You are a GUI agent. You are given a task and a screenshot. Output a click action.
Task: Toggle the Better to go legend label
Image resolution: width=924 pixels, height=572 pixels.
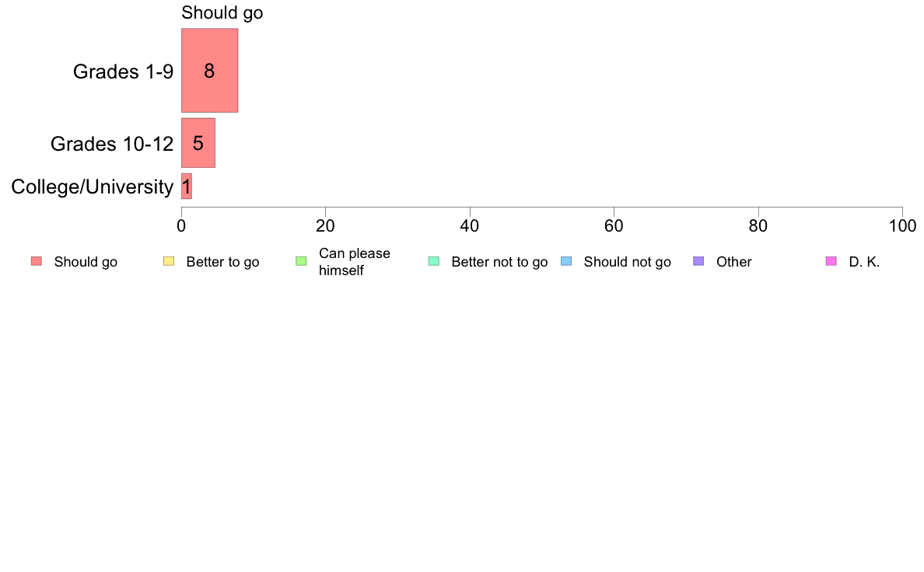tap(222, 262)
